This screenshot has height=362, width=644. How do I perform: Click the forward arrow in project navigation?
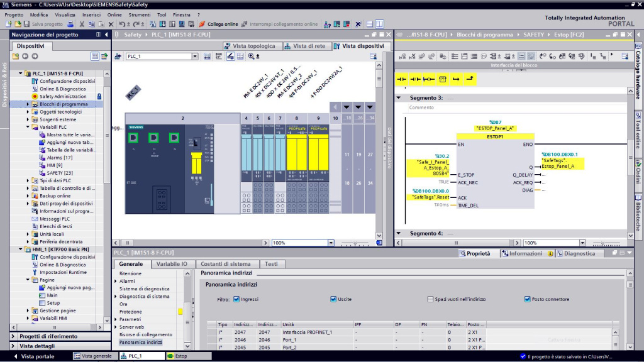[35, 56]
